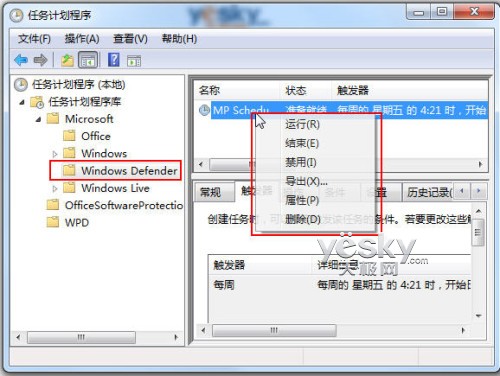Open the 操作(A) menu
Viewport: 500px width, 376px height.
[x=82, y=39]
